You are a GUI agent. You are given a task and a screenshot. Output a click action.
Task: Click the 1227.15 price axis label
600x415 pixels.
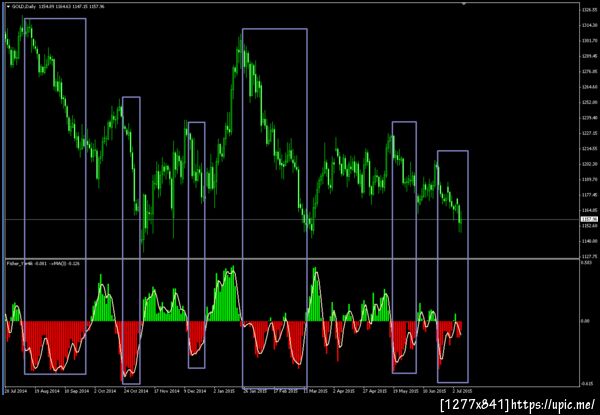point(589,133)
